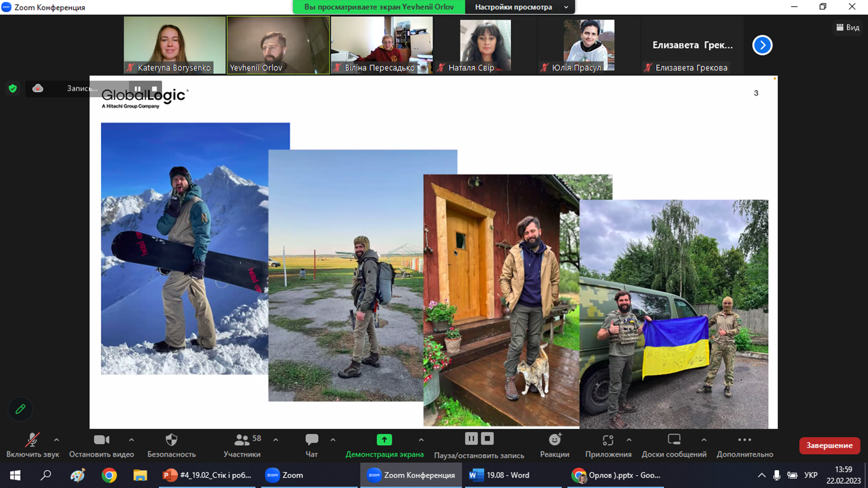Select Kateryna Borysenko's video thumbnail
This screenshot has width=868, height=488.
tap(174, 45)
